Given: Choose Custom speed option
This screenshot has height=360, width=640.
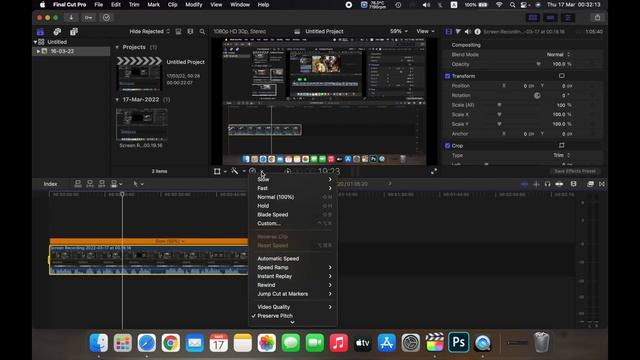Looking at the screenshot, I should (293, 224).
